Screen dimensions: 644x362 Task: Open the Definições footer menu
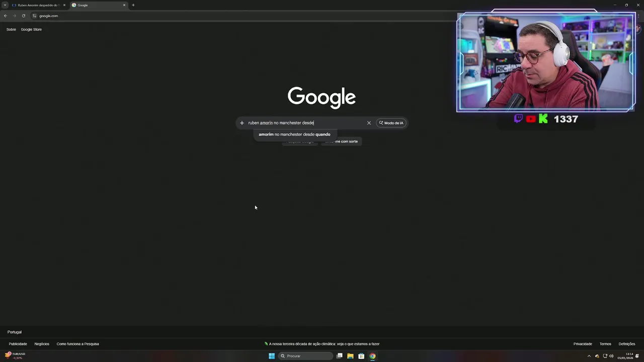(627, 344)
